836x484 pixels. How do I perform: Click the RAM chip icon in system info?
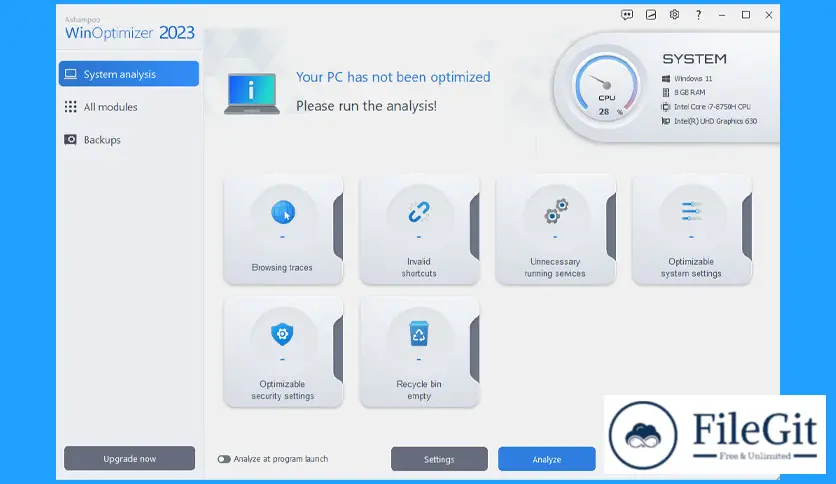pos(665,92)
